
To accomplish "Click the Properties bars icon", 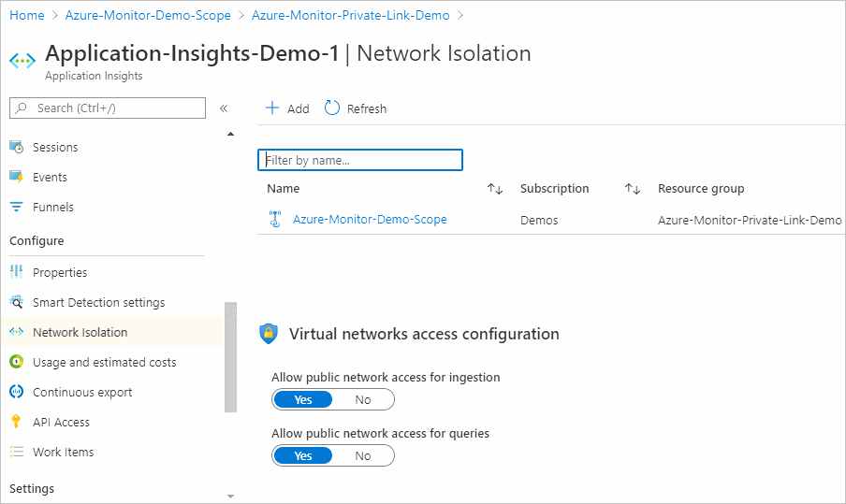I will (x=17, y=272).
